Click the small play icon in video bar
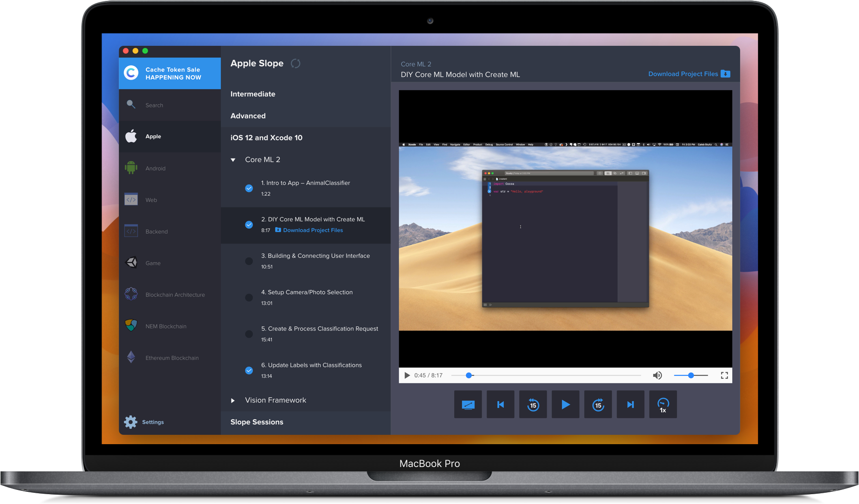The image size is (859, 504). pyautogui.click(x=407, y=375)
